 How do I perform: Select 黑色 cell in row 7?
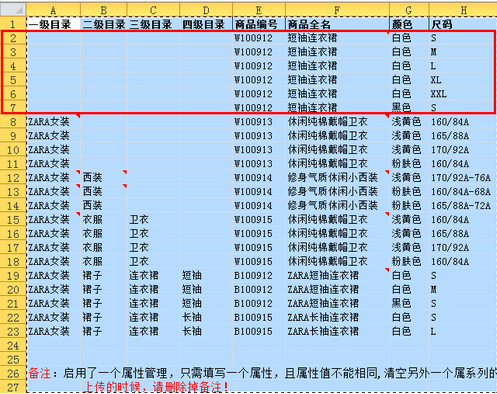[409, 107]
